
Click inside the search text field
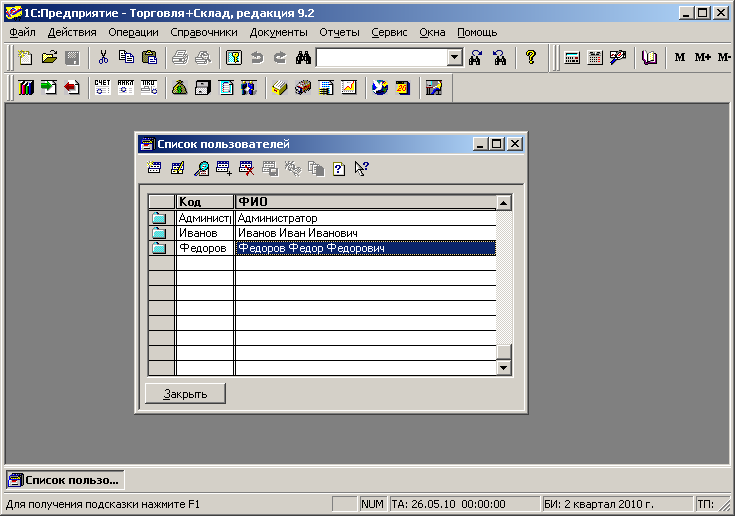click(x=382, y=58)
